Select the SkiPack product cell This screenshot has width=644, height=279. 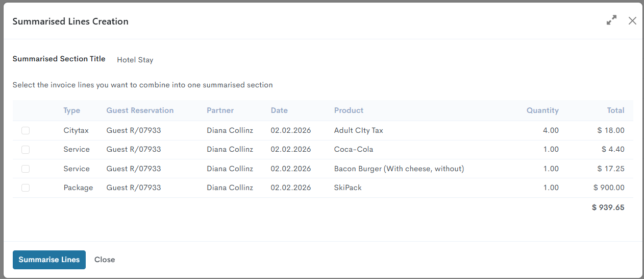(348, 188)
